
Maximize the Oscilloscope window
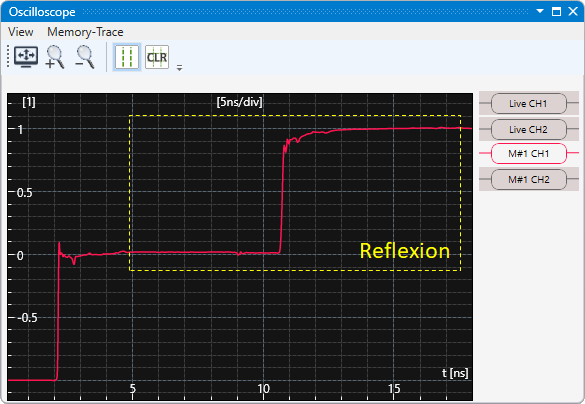[556, 12]
